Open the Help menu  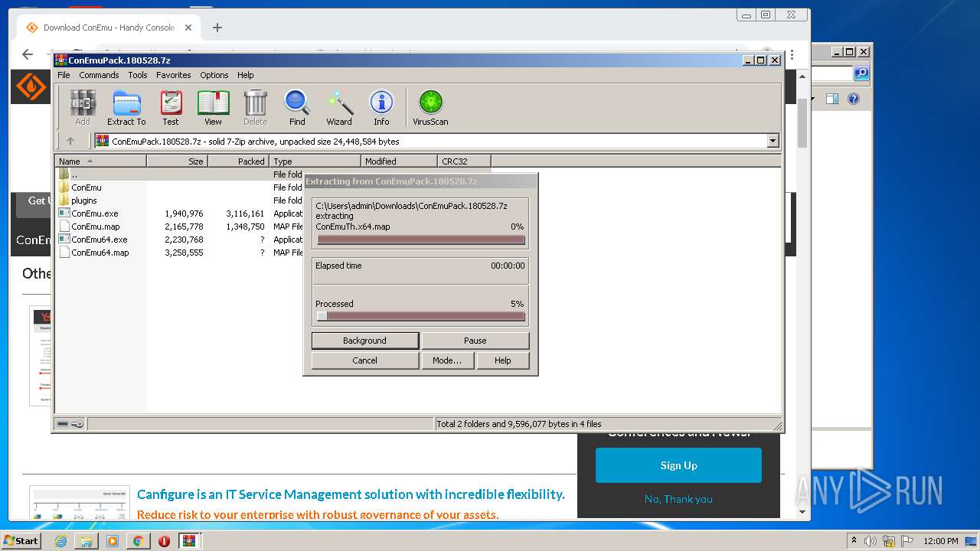245,75
